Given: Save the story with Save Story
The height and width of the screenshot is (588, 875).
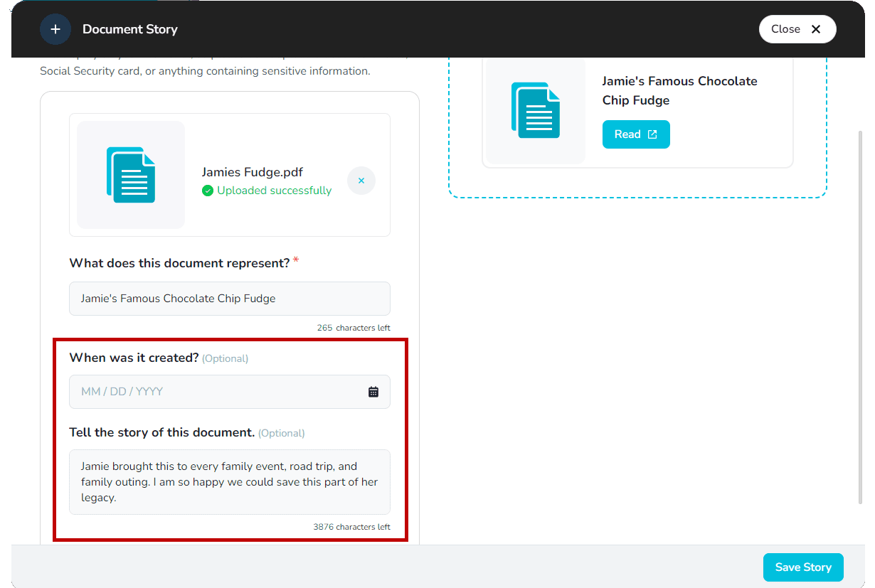Looking at the screenshot, I should 802,567.
